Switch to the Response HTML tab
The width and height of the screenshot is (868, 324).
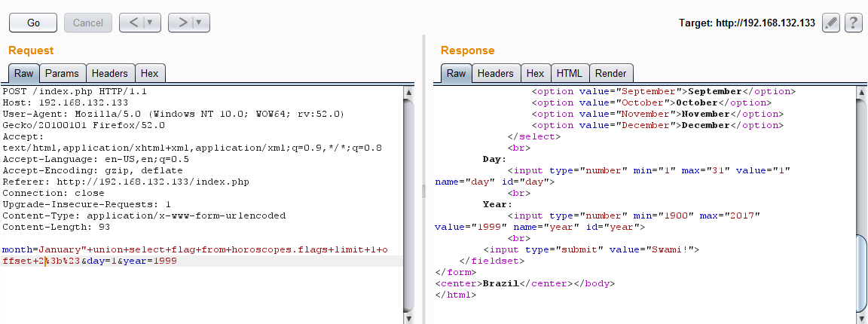(x=570, y=73)
